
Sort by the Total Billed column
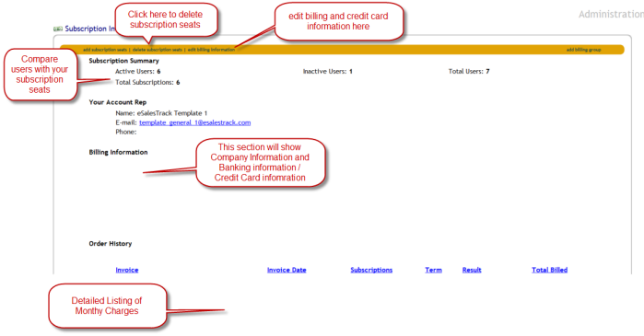click(549, 270)
